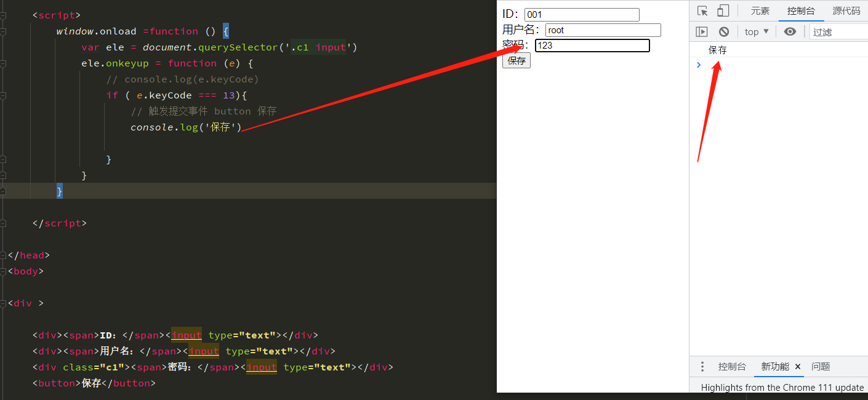
Task: Open the 'top' JavaScript context dropdown
Action: 757,32
